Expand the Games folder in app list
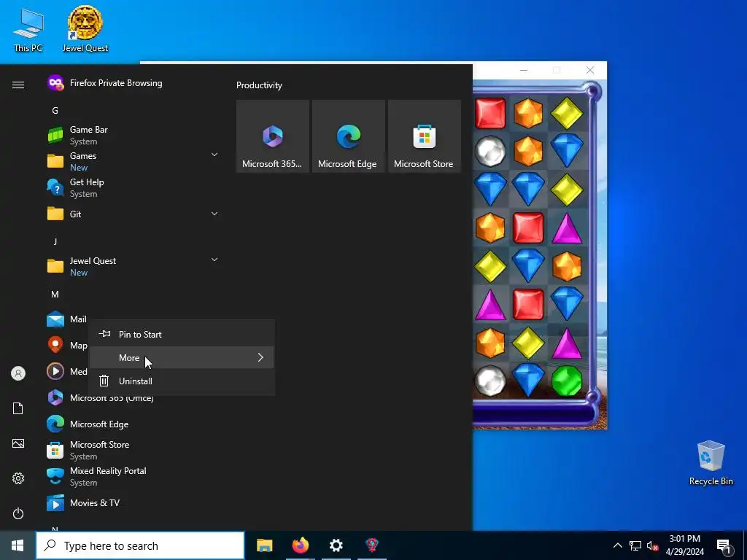 (214, 155)
